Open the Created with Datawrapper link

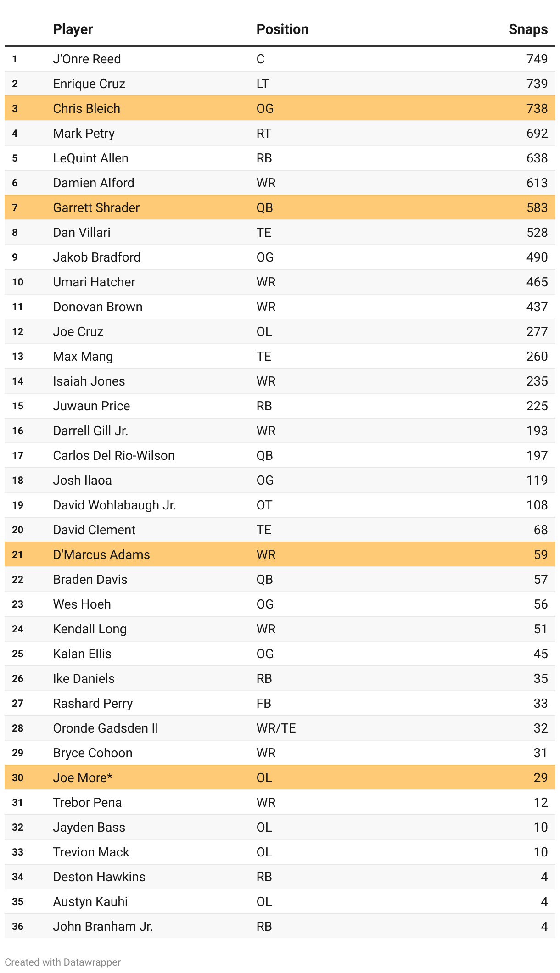coord(63,962)
